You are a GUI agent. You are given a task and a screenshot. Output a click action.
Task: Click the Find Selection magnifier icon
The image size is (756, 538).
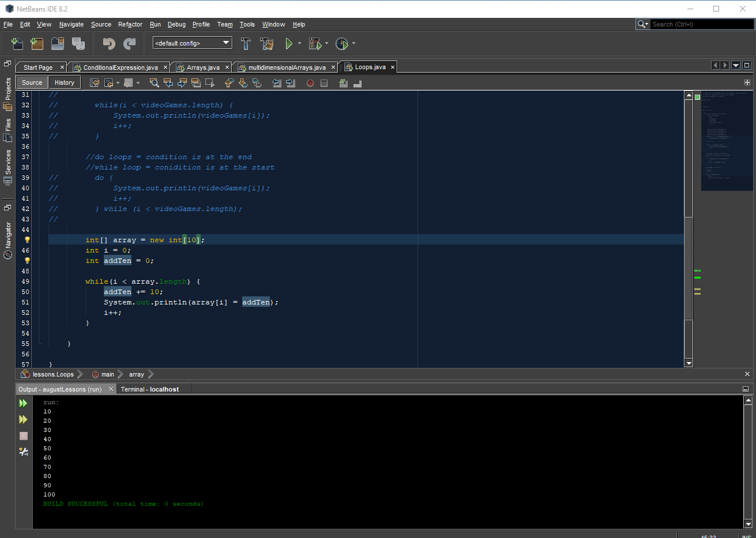pyautogui.click(x=155, y=83)
